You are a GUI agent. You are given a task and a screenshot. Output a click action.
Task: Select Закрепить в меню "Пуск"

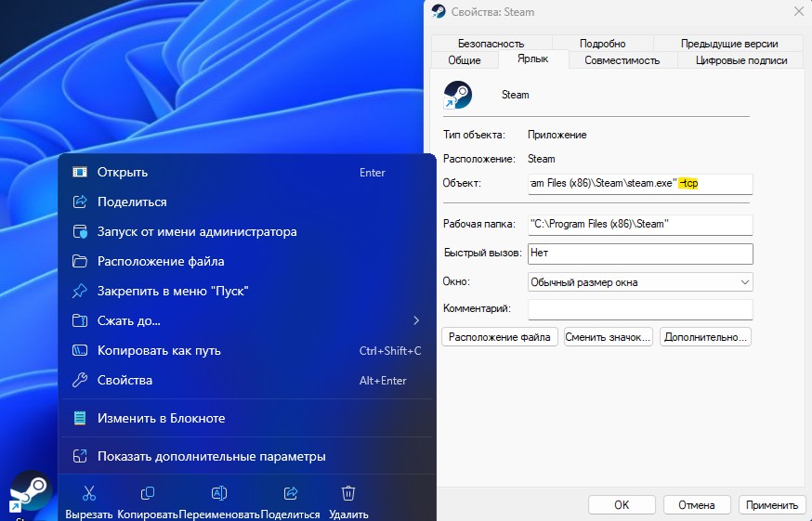[246, 291]
